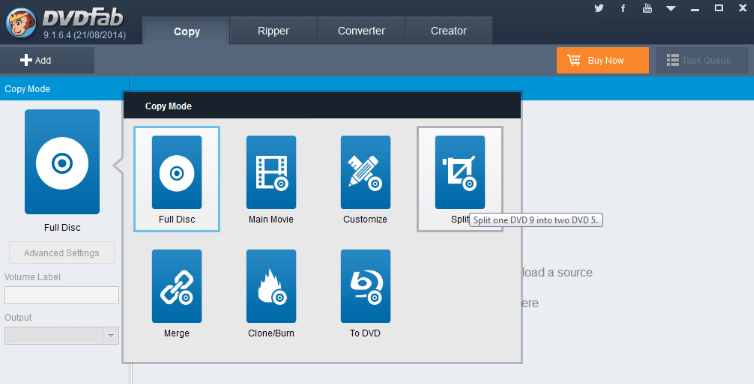754x384 pixels.
Task: Click the DVDFab monkey logo
Action: [21, 23]
